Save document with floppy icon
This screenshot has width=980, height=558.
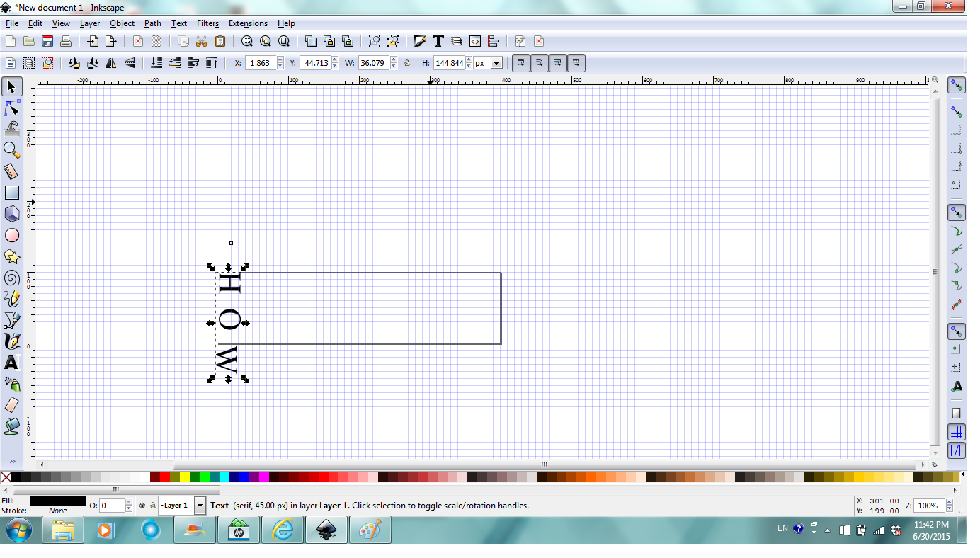pyautogui.click(x=47, y=41)
